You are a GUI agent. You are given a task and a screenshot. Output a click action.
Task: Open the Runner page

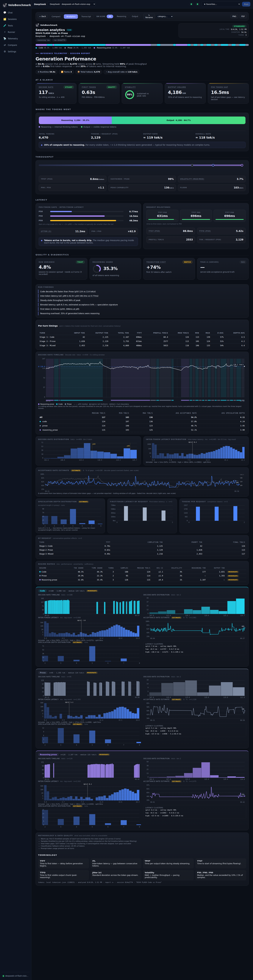15,32
